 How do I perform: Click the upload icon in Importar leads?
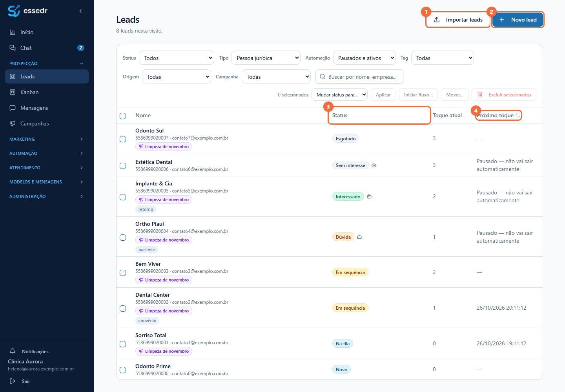[437, 20]
